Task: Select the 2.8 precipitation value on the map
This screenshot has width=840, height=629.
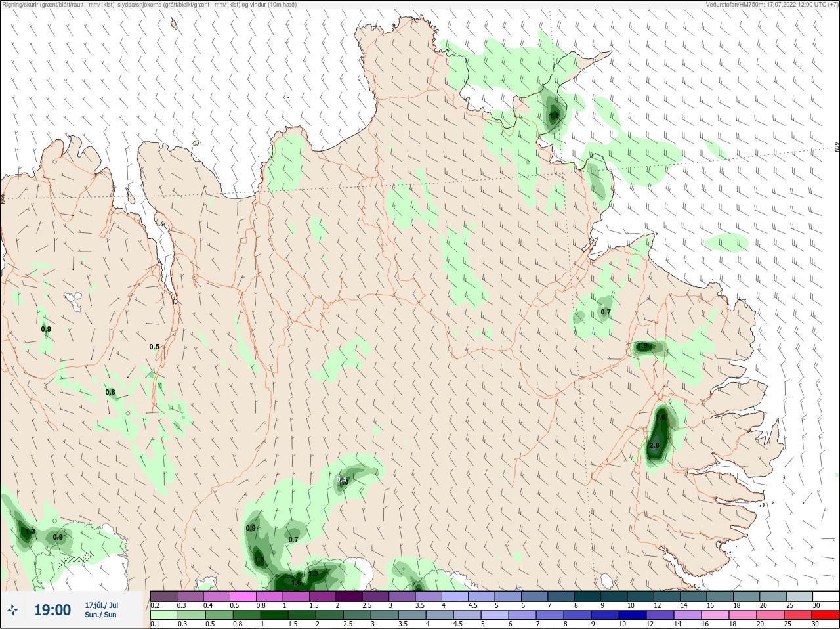Action: [x=654, y=445]
